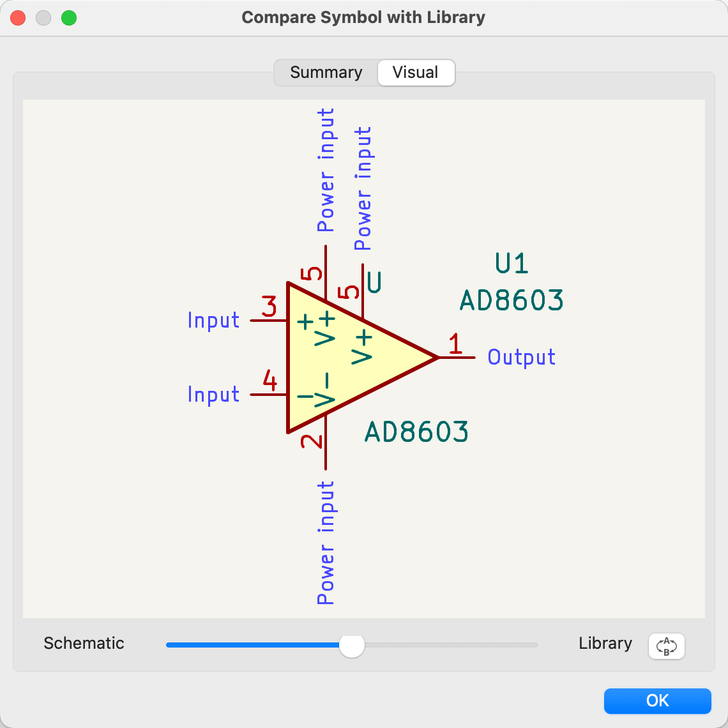Click the A/B comparison swap icon

pos(666,646)
